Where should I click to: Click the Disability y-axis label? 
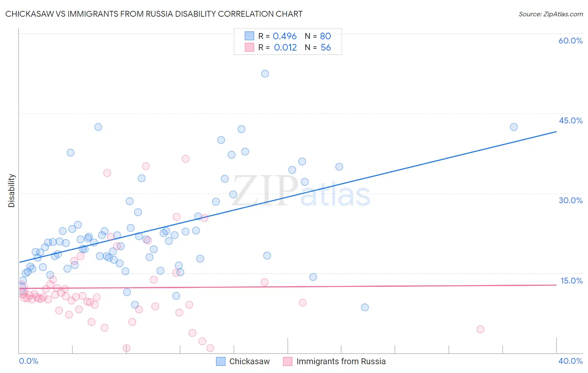click(11, 191)
